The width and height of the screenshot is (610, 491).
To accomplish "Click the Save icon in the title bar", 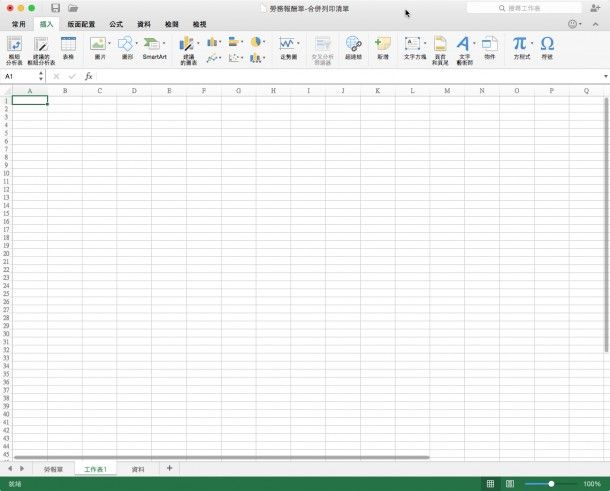I will pos(55,8).
